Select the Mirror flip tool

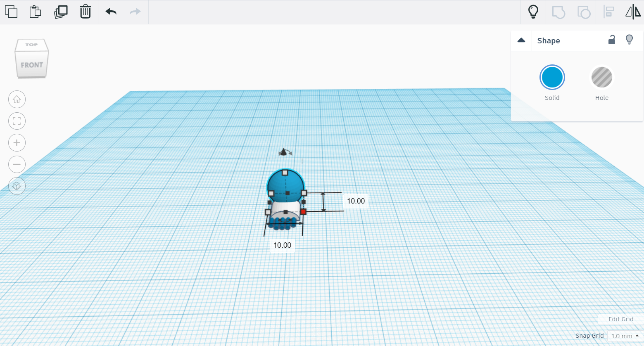pos(633,12)
